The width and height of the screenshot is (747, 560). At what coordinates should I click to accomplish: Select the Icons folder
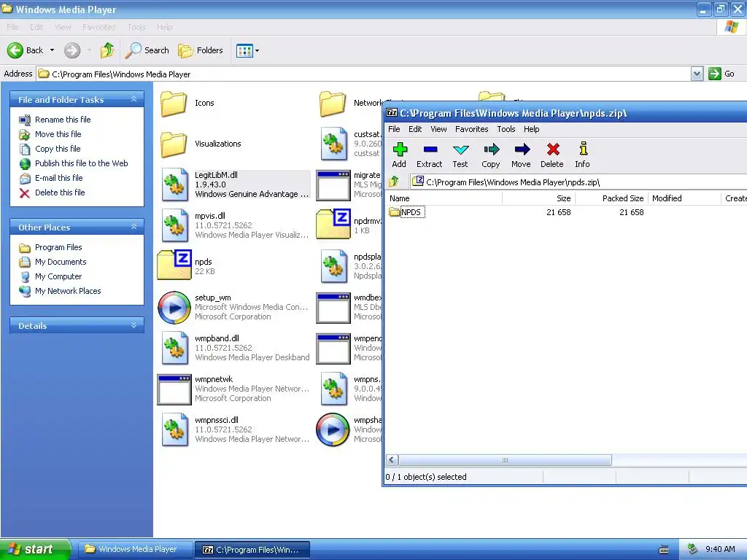[174, 104]
